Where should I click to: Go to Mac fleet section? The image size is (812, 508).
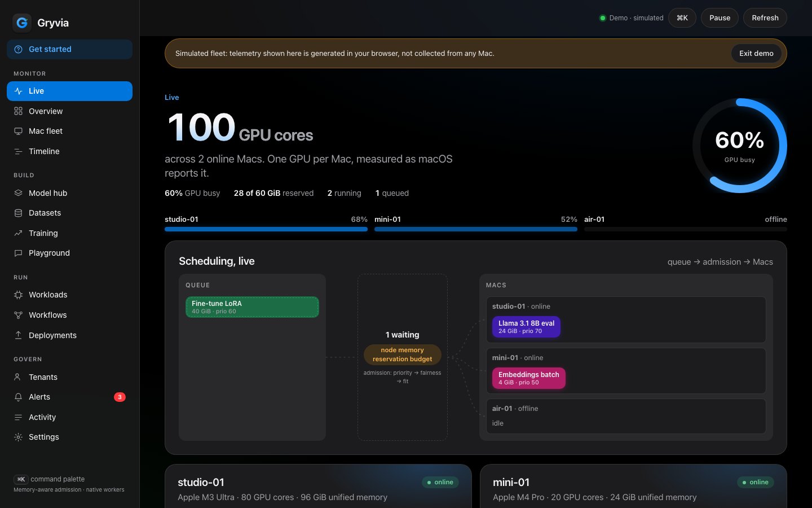coord(69,131)
